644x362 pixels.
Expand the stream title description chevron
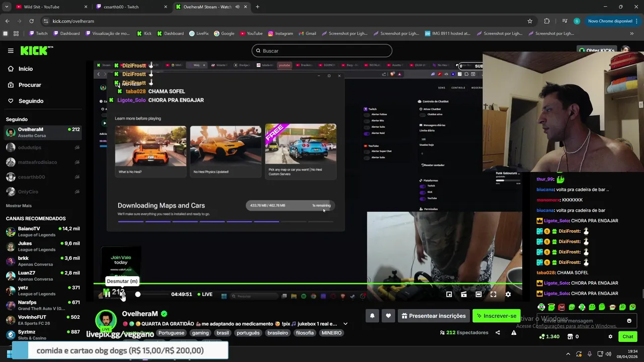pyautogui.click(x=345, y=324)
